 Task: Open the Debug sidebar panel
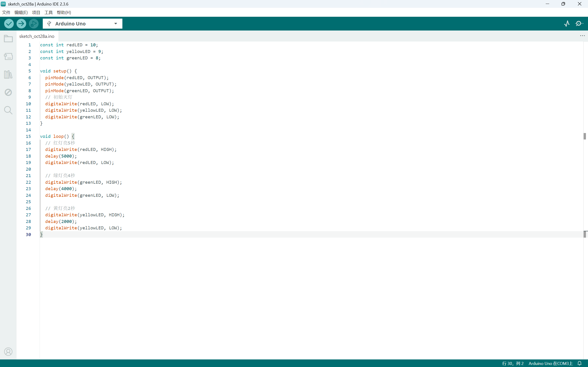(8, 92)
